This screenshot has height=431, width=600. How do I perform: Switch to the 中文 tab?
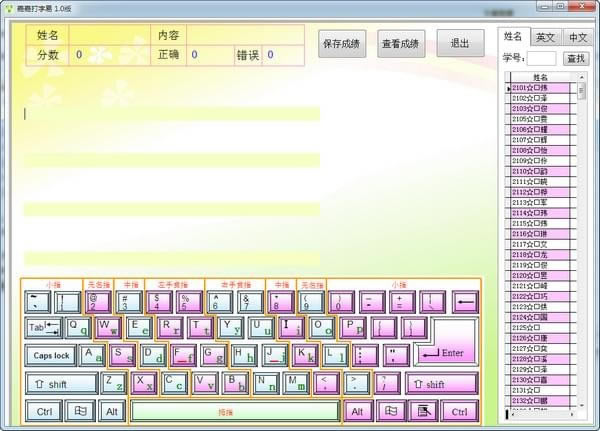point(578,37)
